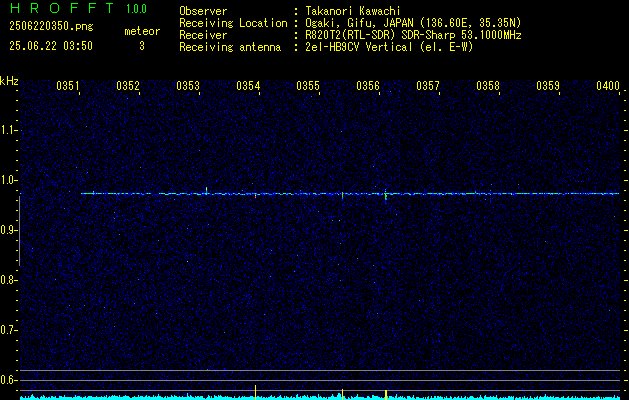The height and width of the screenshot is (400, 629).
Task: Click the meteor label
Action: click(x=142, y=31)
